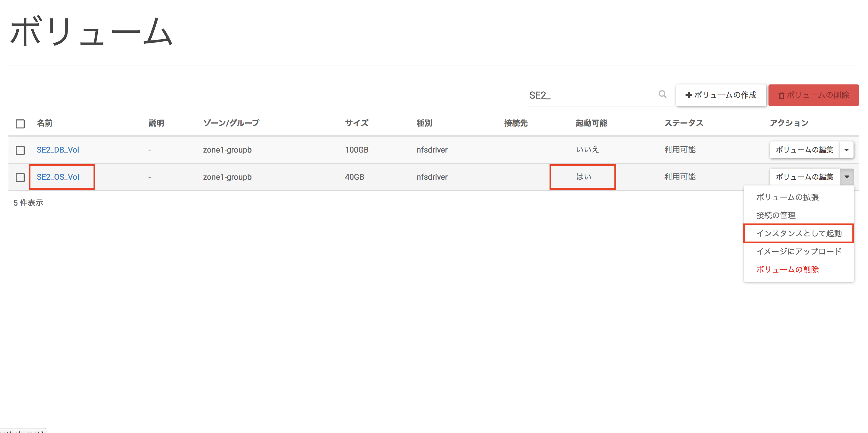Toggle the select-all checkbox in header
This screenshot has height=433, width=868.
click(x=20, y=124)
